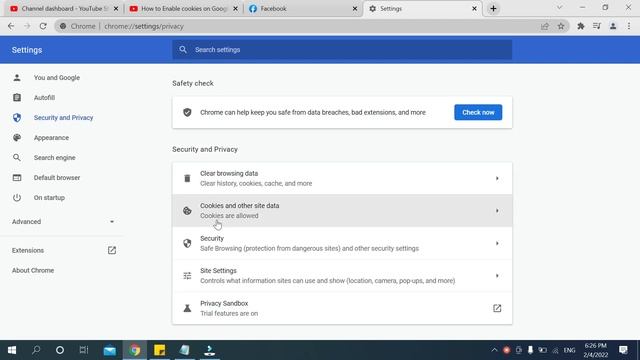This screenshot has width=640, height=360.
Task: Open Privacy Sandbox row
Action: coord(342,308)
